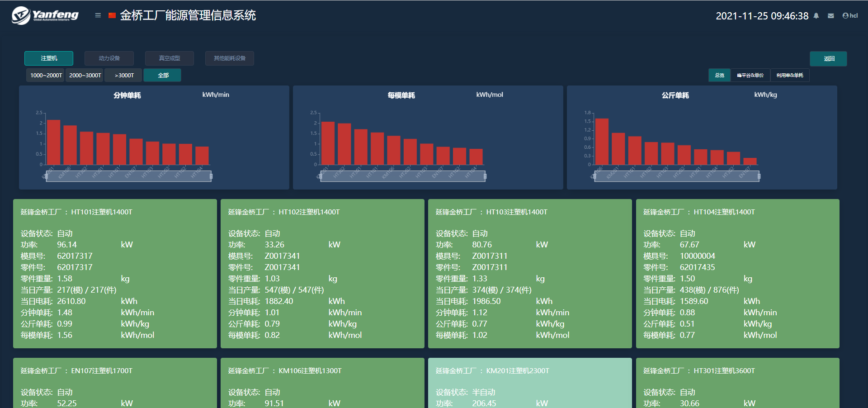Click the 半自动 status on KM201 card

point(484,392)
